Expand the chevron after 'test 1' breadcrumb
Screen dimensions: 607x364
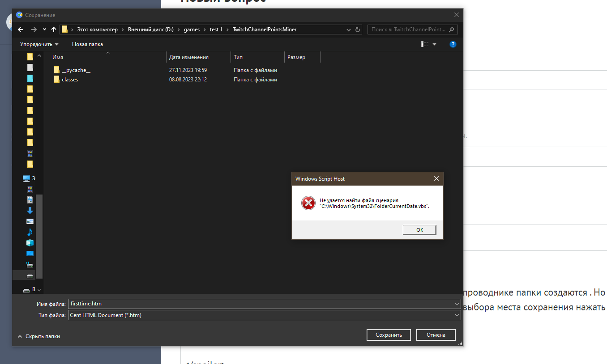click(227, 30)
